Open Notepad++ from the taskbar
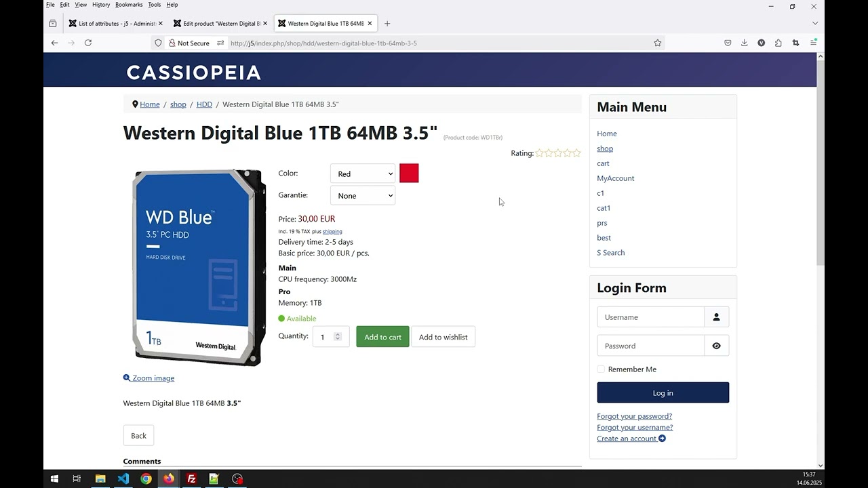 tap(214, 479)
